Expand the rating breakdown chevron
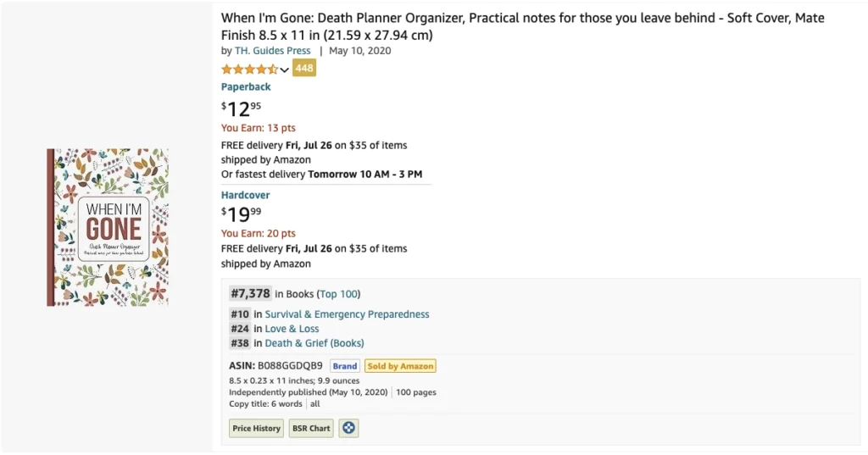The width and height of the screenshot is (868, 455). coord(285,70)
